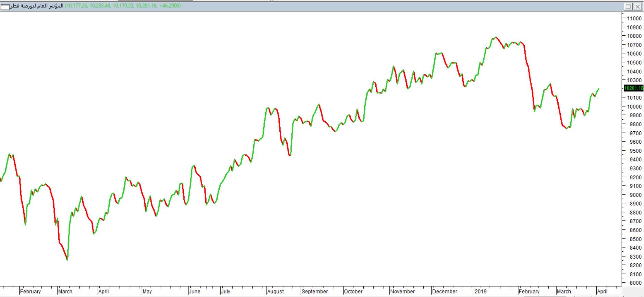Click the 9800 price axis label
The width and height of the screenshot is (644, 297).
tap(635, 124)
